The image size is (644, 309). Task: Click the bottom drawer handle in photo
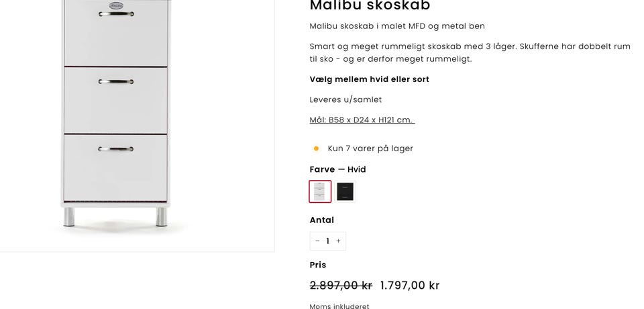tap(116, 149)
